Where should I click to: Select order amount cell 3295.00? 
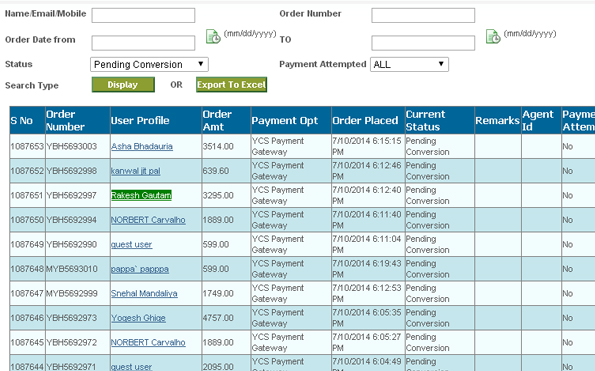pyautogui.click(x=226, y=195)
